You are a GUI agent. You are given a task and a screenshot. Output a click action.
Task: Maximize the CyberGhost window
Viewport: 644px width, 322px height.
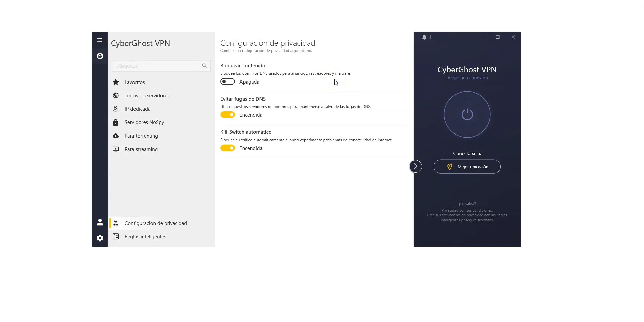(498, 37)
